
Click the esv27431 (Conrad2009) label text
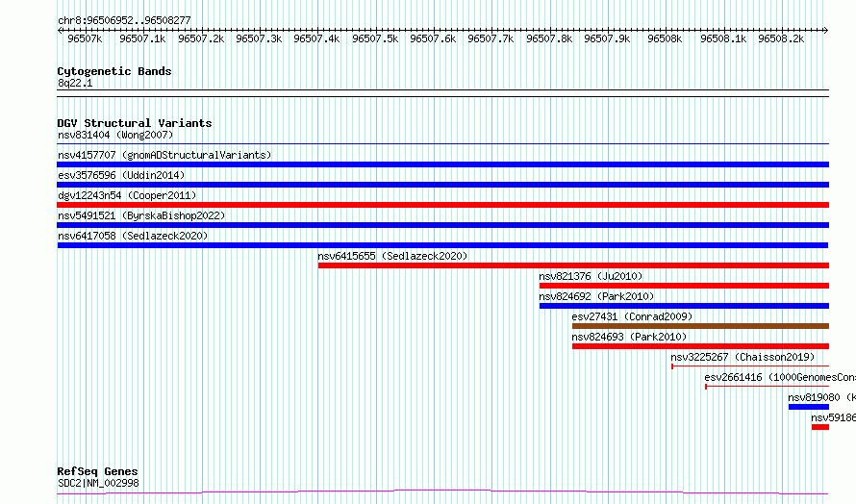point(632,316)
